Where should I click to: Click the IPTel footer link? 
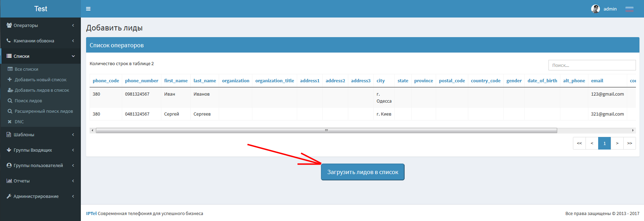click(x=91, y=213)
